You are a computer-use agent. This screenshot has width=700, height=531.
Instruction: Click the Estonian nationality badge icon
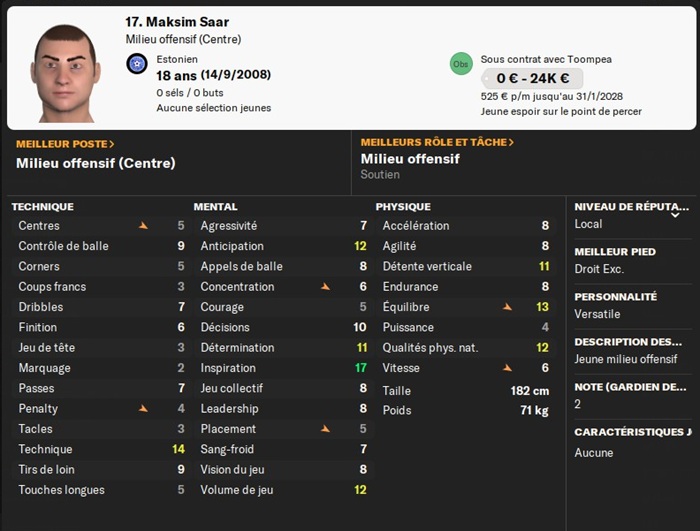coord(138,63)
